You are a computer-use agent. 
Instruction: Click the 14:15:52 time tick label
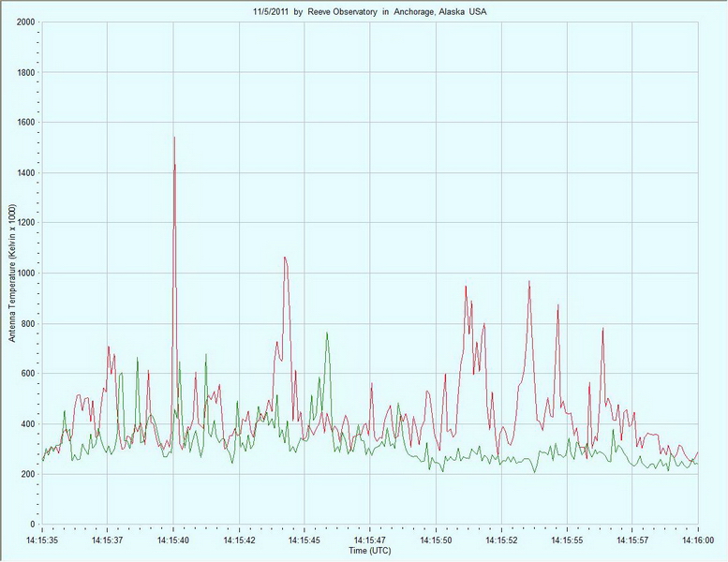click(501, 541)
